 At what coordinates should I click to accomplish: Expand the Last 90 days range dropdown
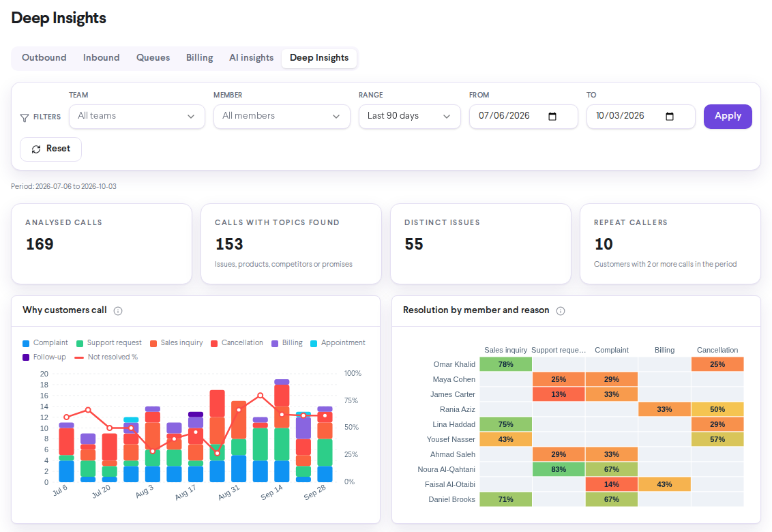pos(410,116)
